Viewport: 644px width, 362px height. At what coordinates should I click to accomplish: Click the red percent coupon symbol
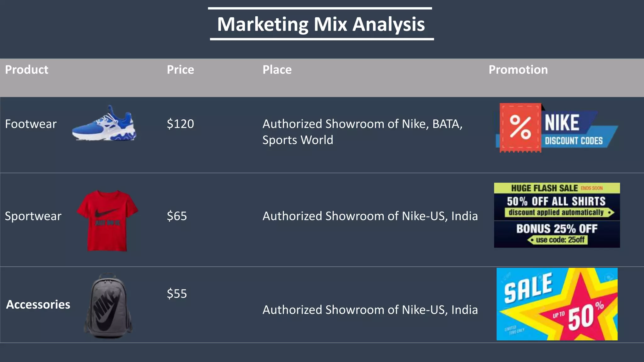(x=520, y=127)
